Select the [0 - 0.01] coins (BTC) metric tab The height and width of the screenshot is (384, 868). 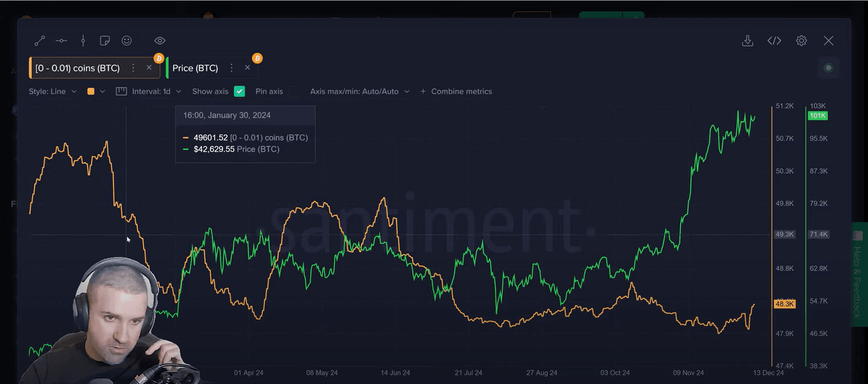pyautogui.click(x=77, y=68)
